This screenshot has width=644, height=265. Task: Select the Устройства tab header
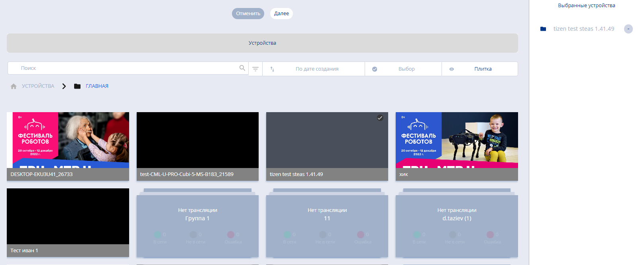262,43
